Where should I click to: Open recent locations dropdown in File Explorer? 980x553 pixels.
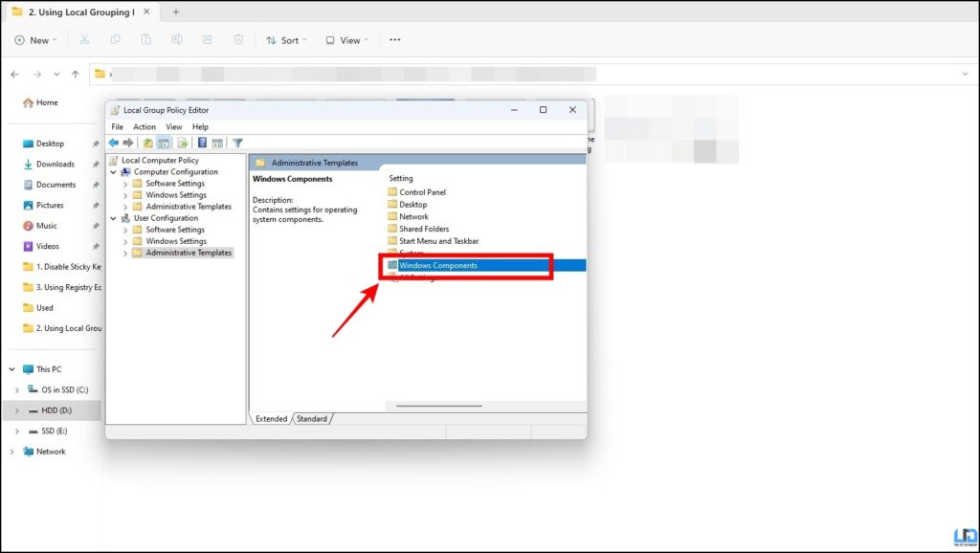point(56,75)
